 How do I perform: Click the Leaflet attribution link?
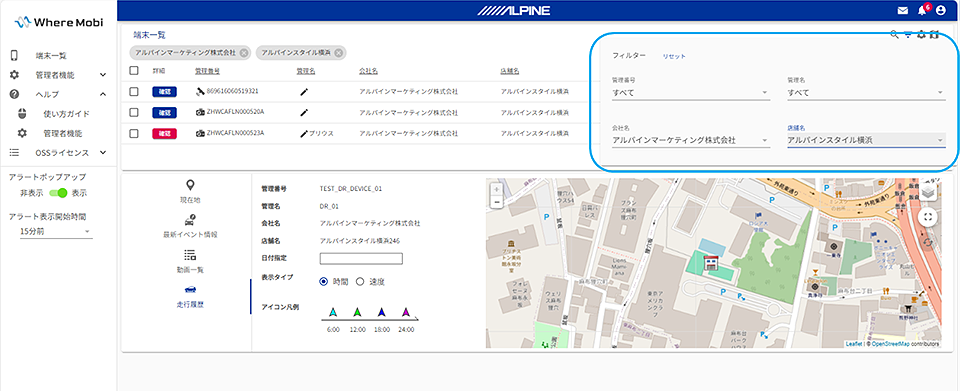(853, 344)
